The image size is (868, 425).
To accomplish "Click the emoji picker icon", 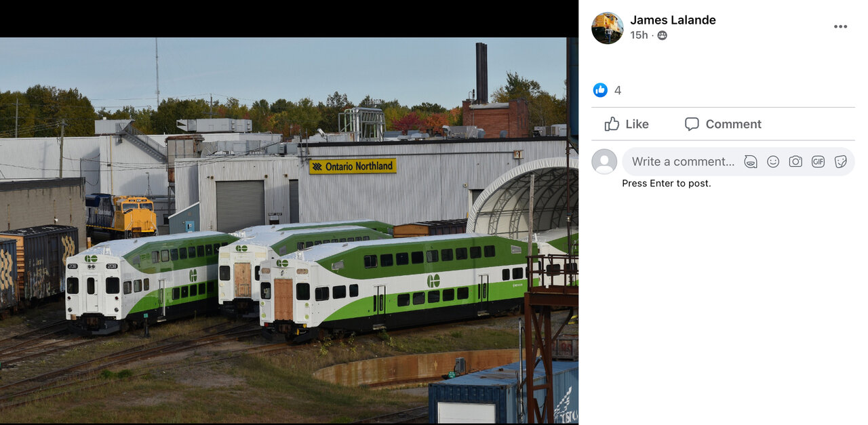I will 773,161.
